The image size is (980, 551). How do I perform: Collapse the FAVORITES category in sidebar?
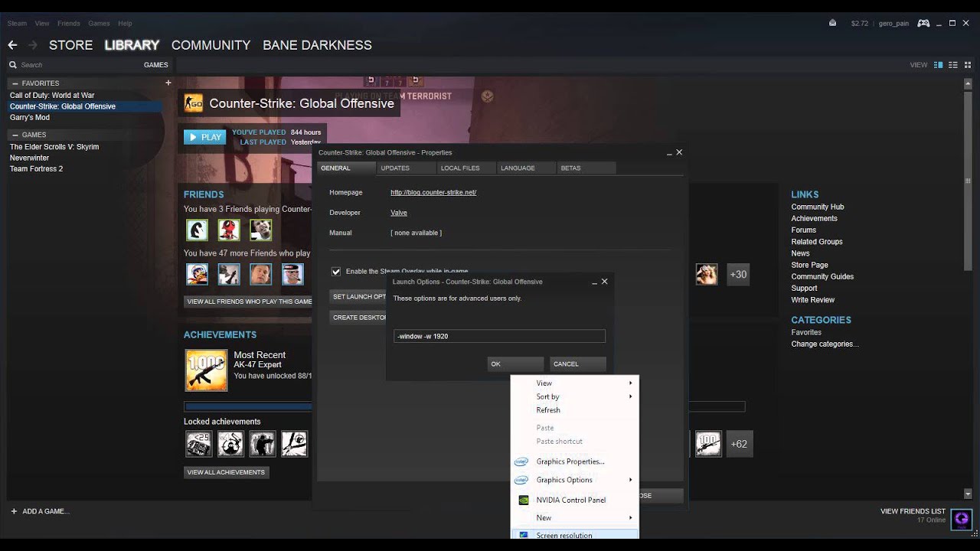15,83
